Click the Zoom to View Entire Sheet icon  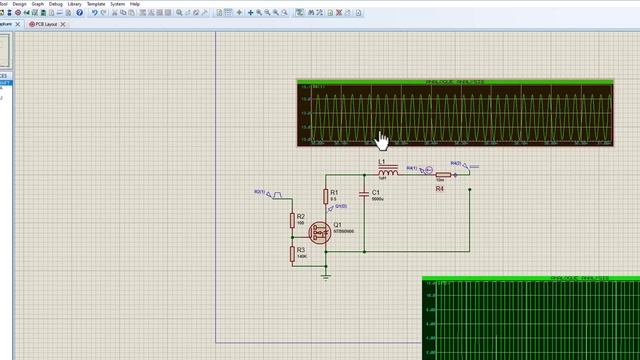point(276,13)
